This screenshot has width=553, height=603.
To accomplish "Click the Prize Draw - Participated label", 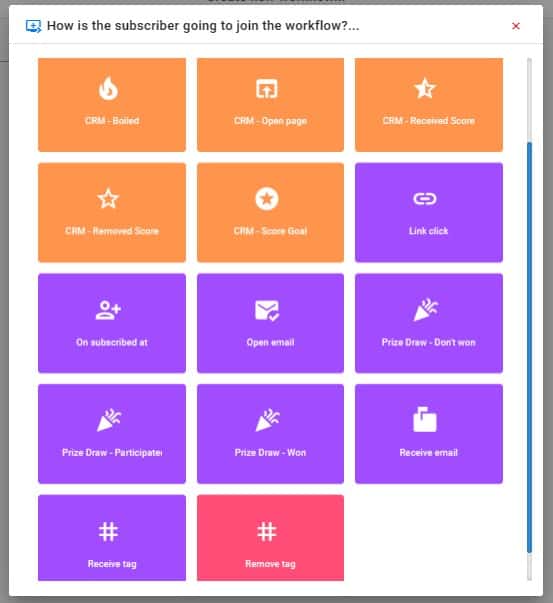I will 112,453.
